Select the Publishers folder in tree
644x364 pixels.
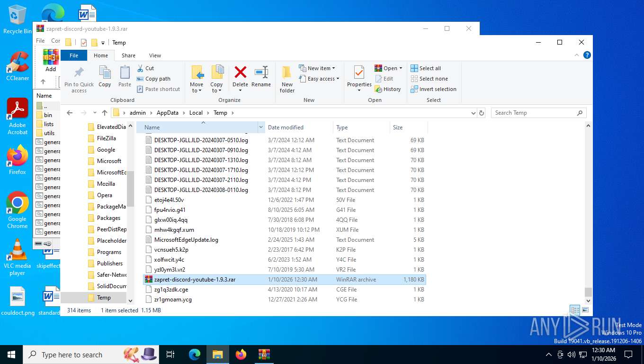click(x=107, y=264)
